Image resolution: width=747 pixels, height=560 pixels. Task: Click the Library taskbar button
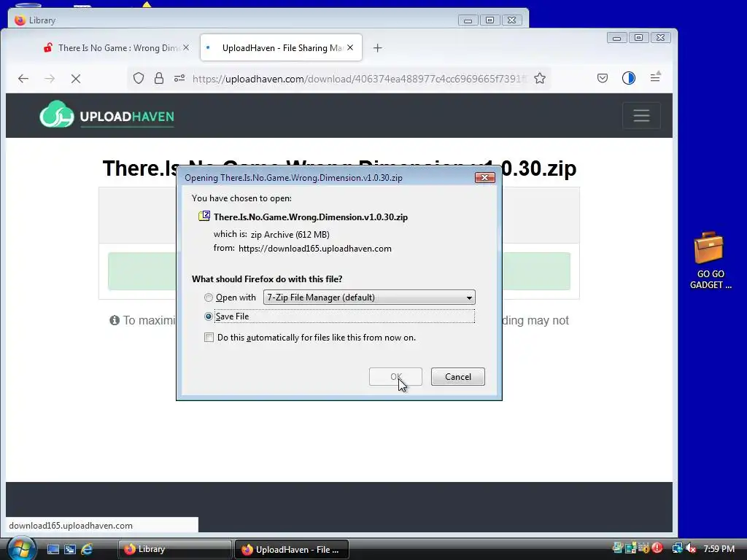[x=174, y=549]
